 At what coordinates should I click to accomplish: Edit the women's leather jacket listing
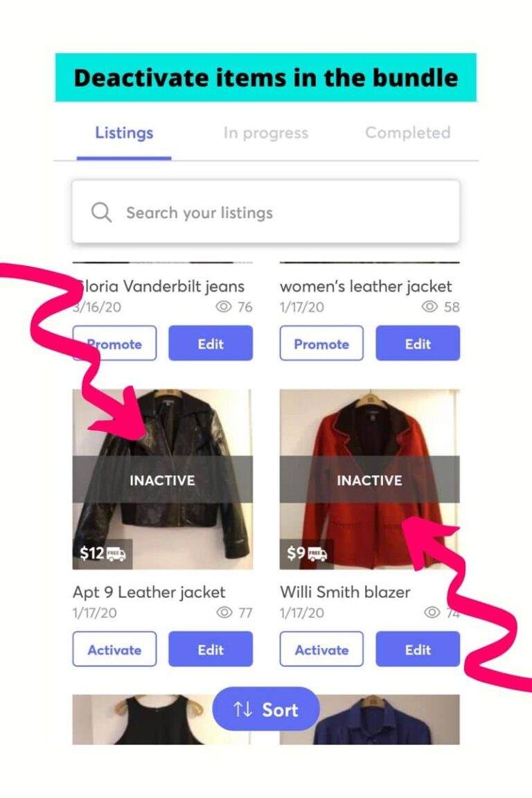click(418, 343)
